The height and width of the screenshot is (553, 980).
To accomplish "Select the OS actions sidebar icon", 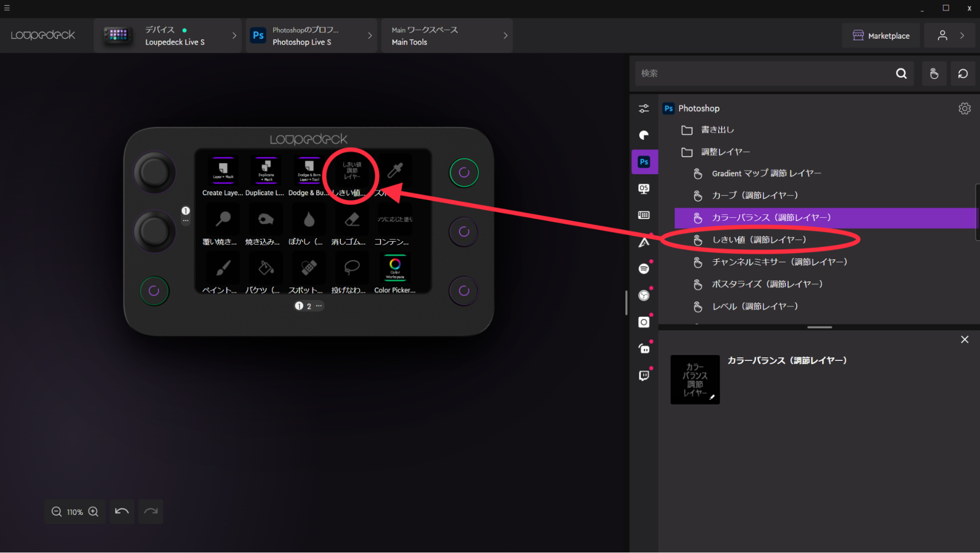I will pos(644,189).
